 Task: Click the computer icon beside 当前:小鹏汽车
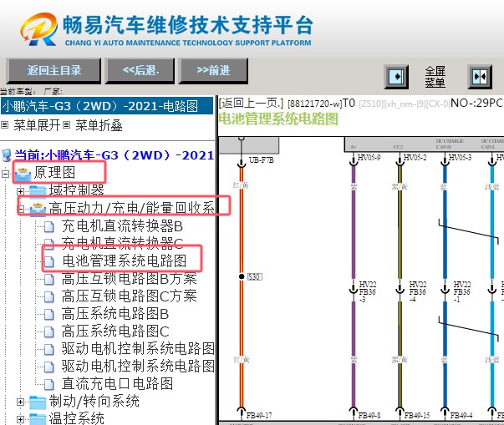[7, 155]
